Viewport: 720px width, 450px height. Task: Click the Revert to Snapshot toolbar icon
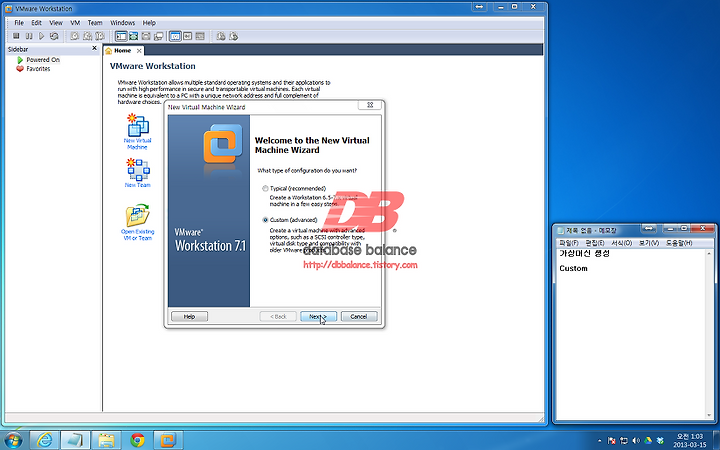[87, 36]
